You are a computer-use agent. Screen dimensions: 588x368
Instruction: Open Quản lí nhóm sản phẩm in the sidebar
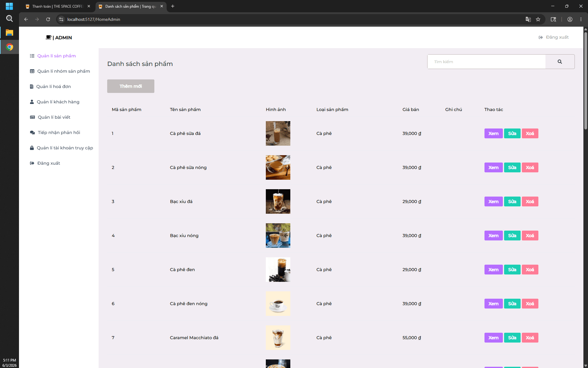point(60,71)
